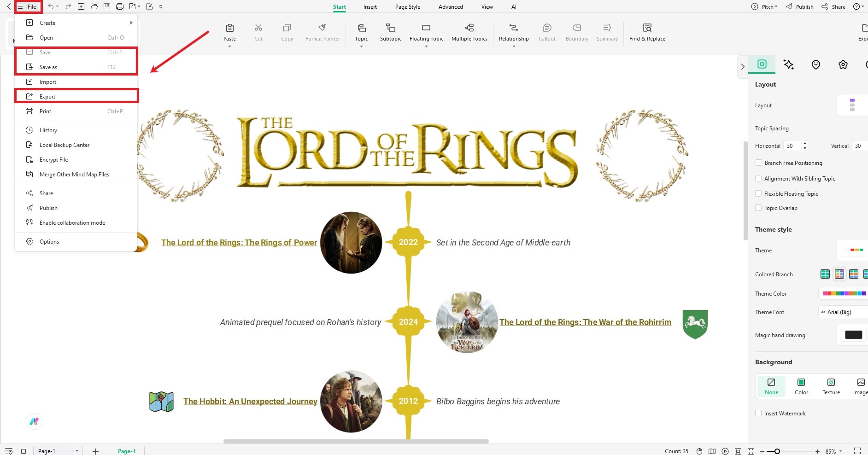Select Texture background option
868x455 pixels.
(x=831, y=386)
